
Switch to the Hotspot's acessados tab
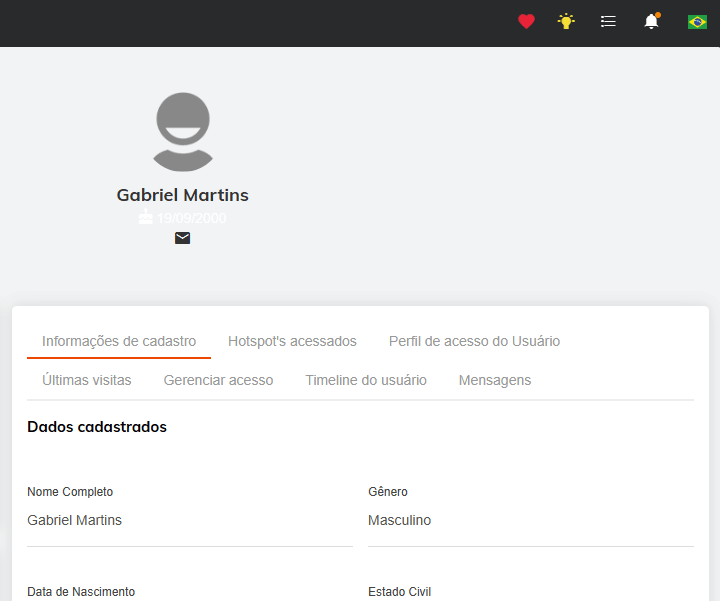tap(292, 341)
